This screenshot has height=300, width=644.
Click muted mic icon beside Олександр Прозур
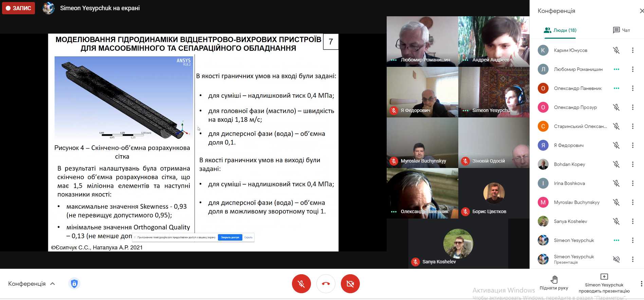point(616,107)
